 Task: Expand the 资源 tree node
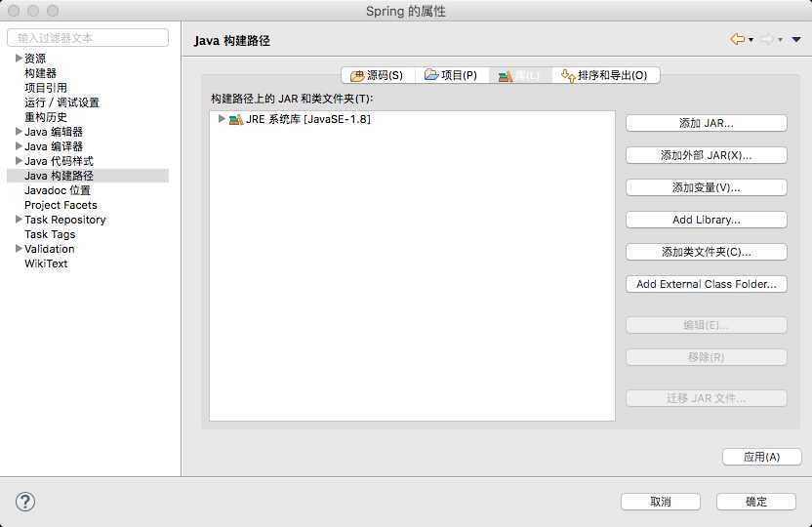[x=19, y=58]
